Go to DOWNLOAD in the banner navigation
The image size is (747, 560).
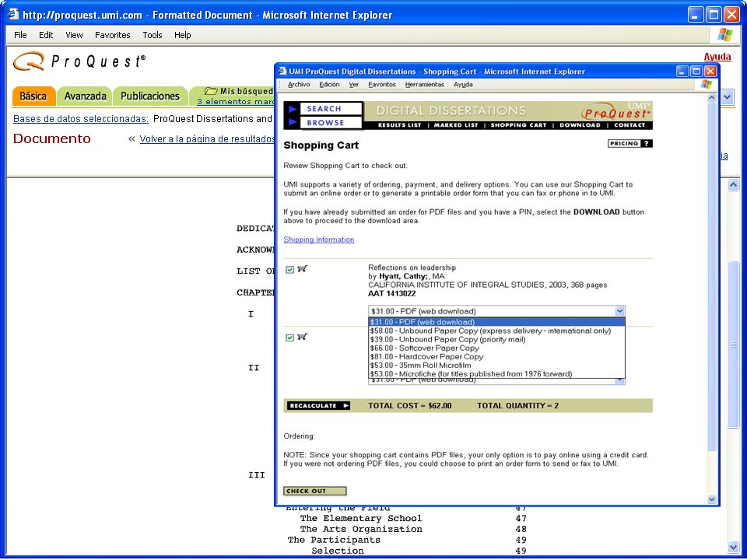pyautogui.click(x=580, y=125)
